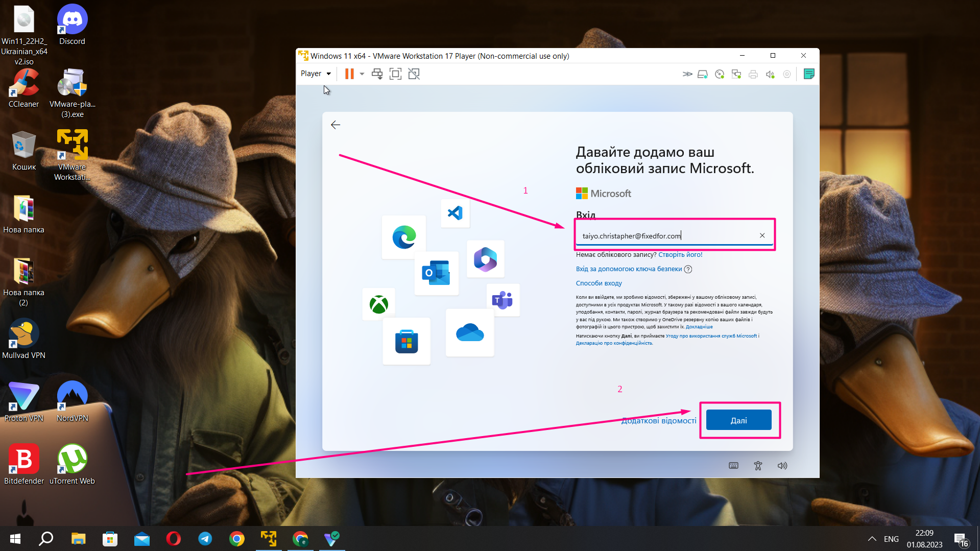Open Microsoft Store from taskbar

(110, 538)
